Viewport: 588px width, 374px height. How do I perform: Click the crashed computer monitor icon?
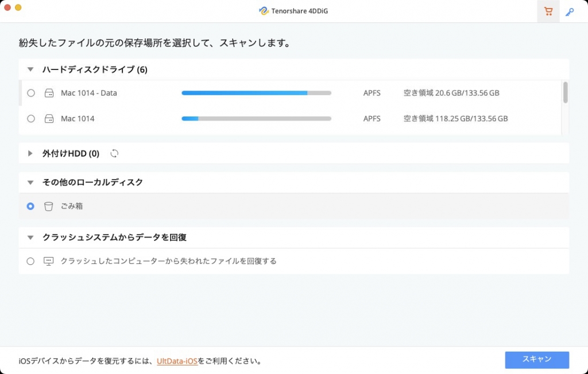click(x=48, y=261)
